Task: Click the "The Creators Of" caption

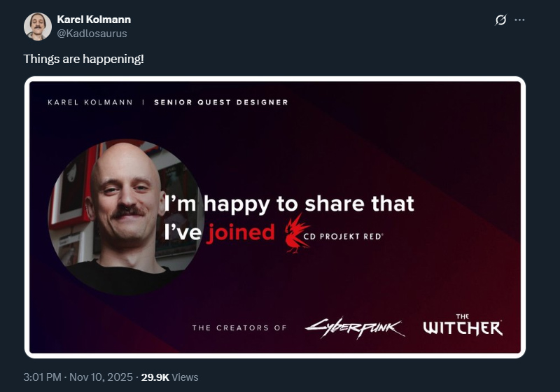Action: [239, 328]
